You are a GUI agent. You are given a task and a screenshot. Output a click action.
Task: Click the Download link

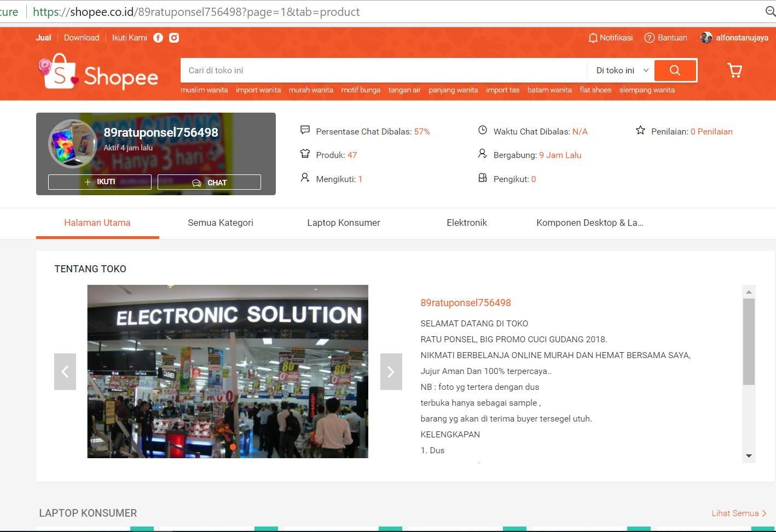[82, 38]
